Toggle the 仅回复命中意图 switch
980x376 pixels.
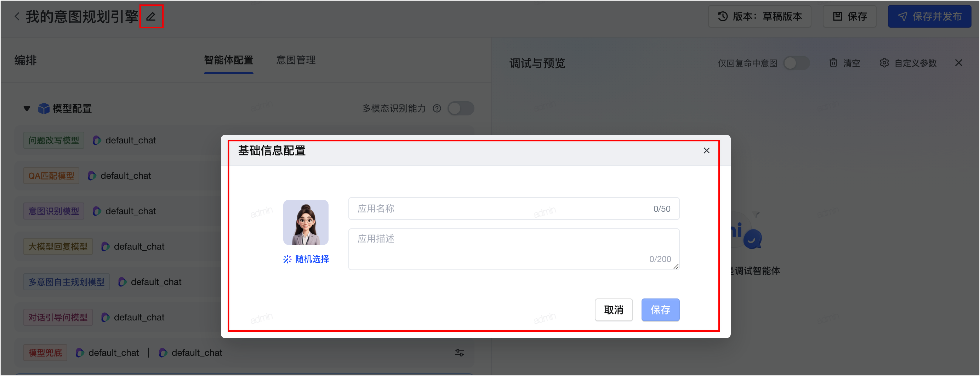pyautogui.click(x=796, y=63)
